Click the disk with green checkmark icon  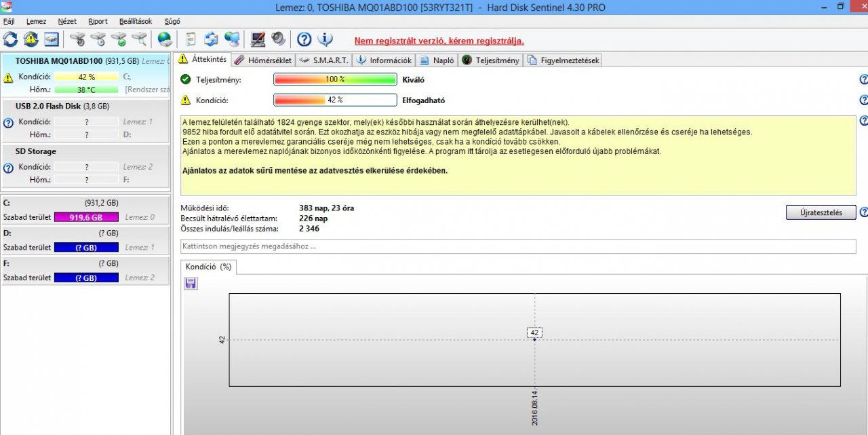pyautogui.click(x=119, y=39)
